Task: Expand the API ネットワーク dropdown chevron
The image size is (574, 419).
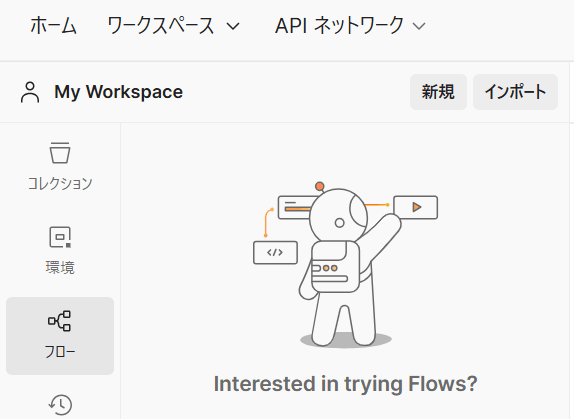Action: point(419,26)
